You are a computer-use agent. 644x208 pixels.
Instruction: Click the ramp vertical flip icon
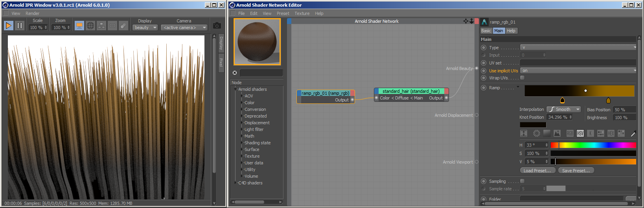point(524,133)
